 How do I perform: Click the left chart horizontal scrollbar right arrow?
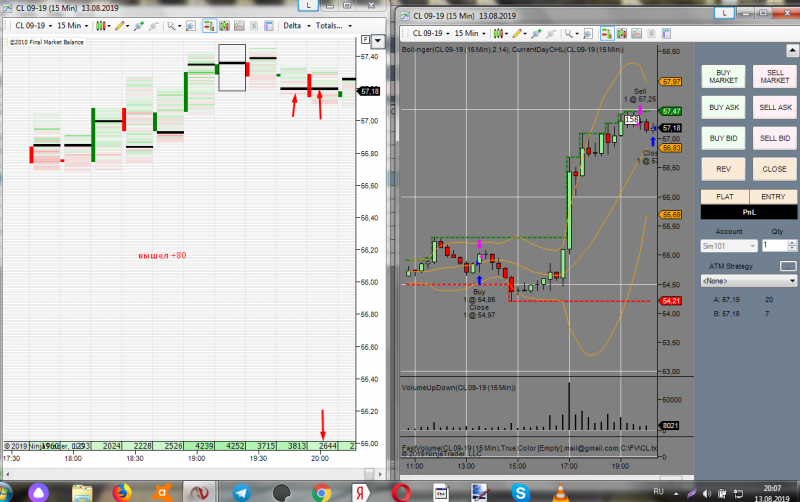click(x=380, y=474)
